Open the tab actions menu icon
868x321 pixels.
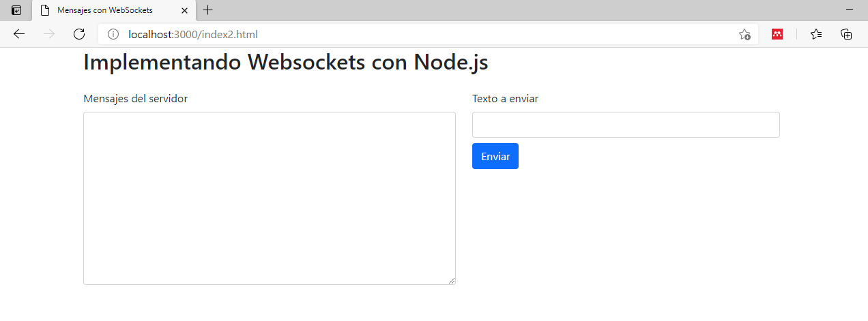tap(17, 10)
